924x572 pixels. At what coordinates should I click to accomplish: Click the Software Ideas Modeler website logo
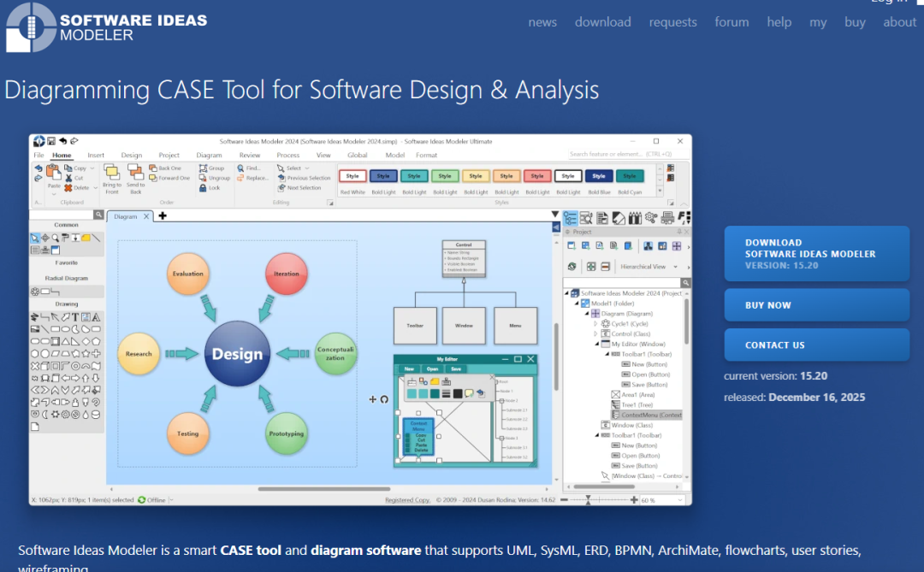(x=107, y=27)
